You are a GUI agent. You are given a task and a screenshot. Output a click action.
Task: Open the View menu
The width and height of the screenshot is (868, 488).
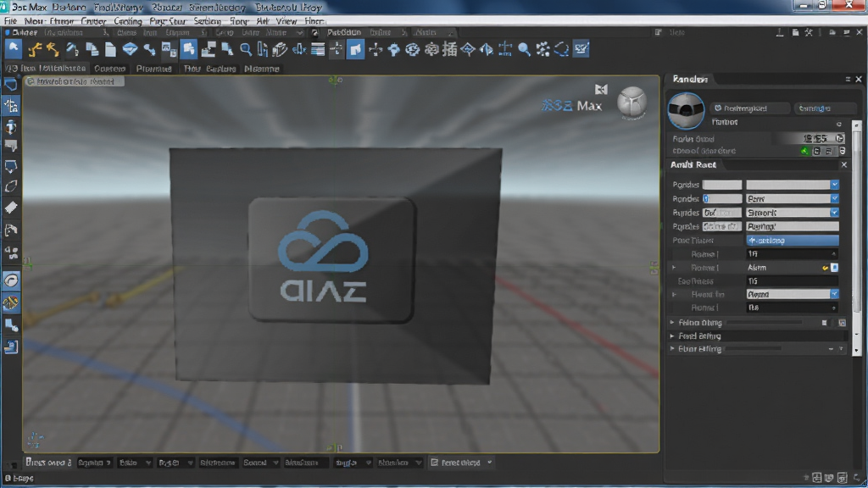click(287, 21)
